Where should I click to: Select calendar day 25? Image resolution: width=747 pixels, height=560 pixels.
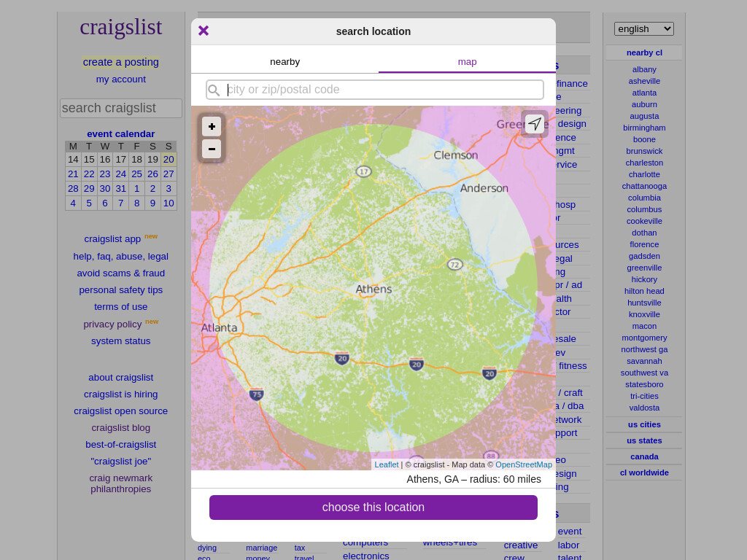136,174
